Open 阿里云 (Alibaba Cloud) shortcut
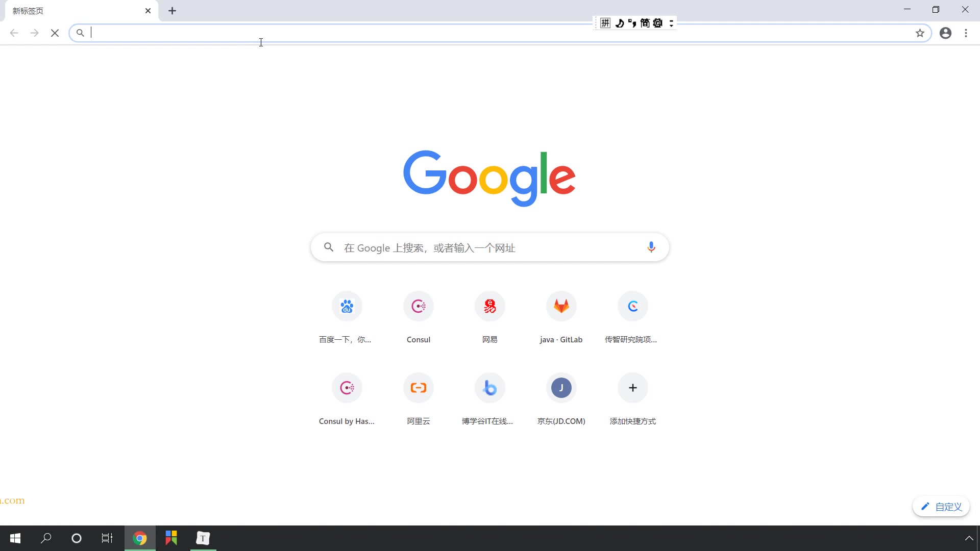 tap(419, 388)
